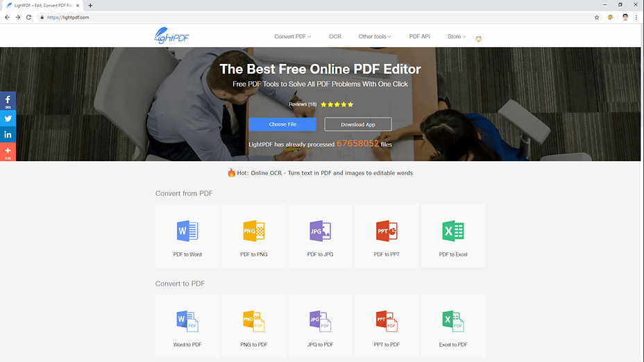
Task: Click the PDF to Word label
Action: coord(187,254)
